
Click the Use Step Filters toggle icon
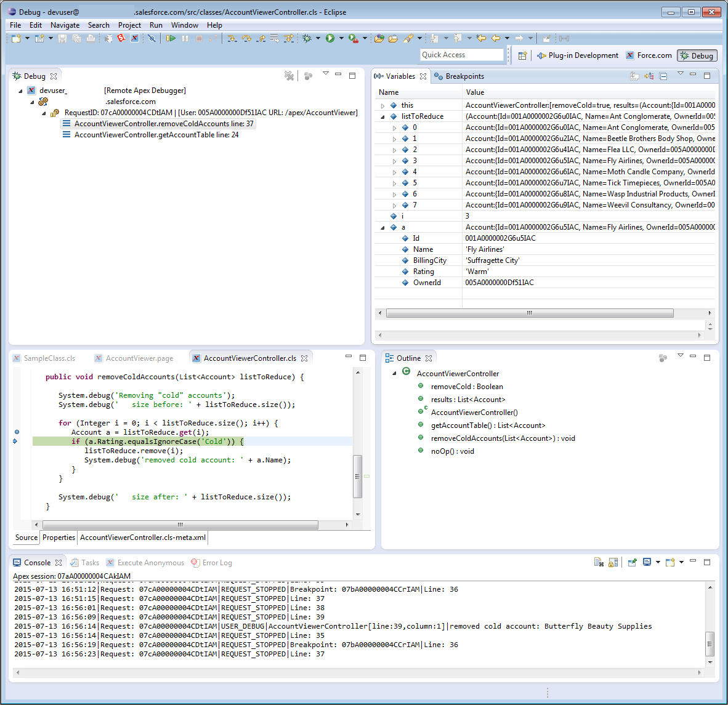click(289, 39)
